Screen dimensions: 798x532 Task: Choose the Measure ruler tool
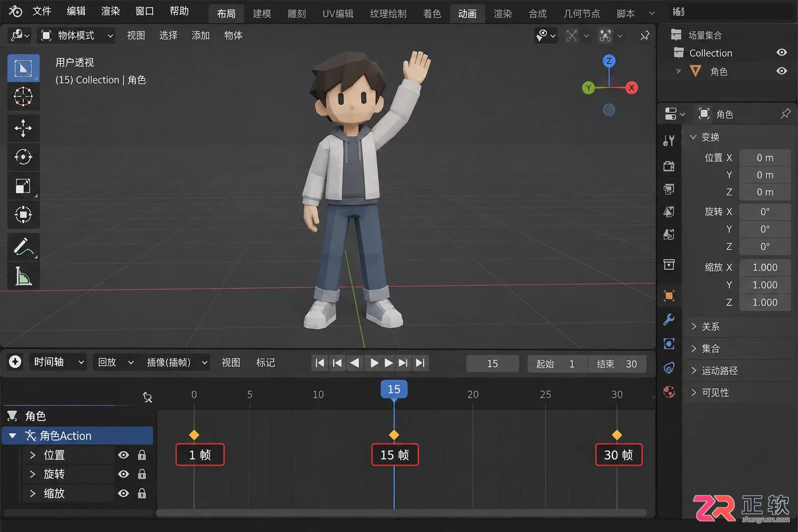[23, 275]
